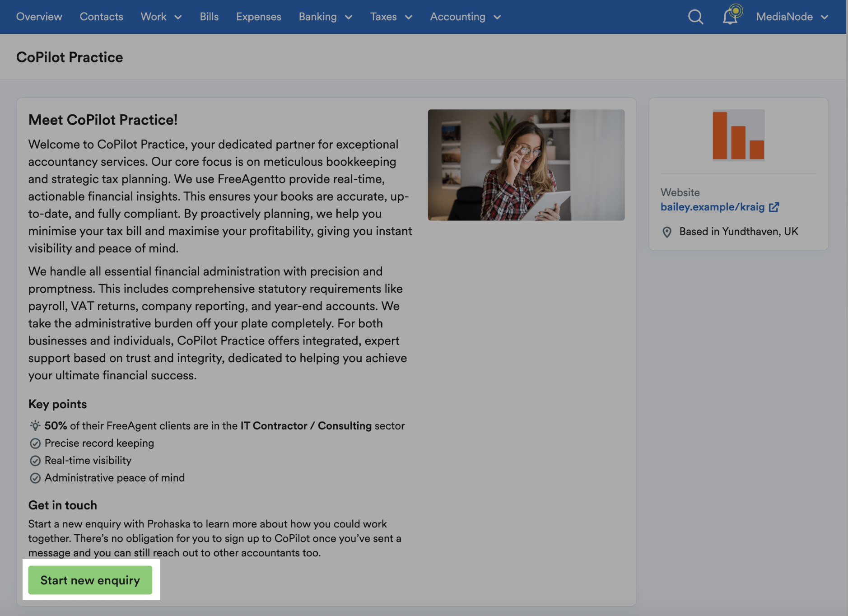Click Based in Yundthaven, UK text
The width and height of the screenshot is (848, 616).
[x=739, y=232]
